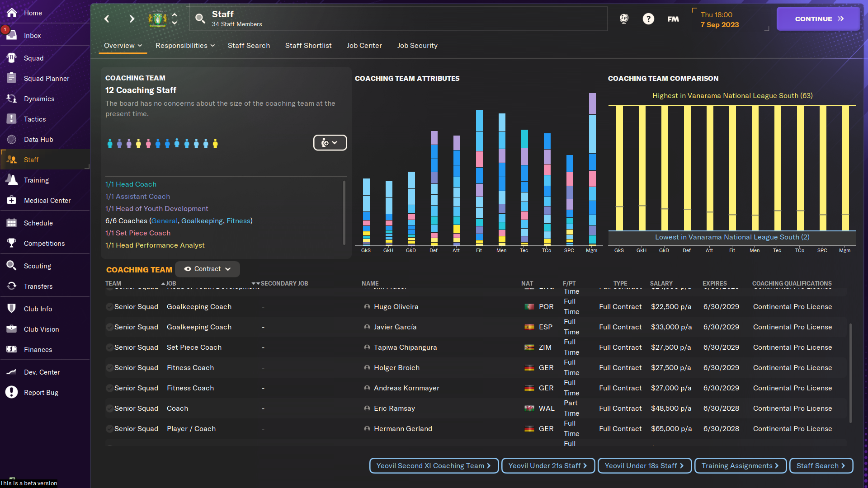This screenshot has height=488, width=868.
Task: Go back with the left arrow
Action: pos(107,19)
